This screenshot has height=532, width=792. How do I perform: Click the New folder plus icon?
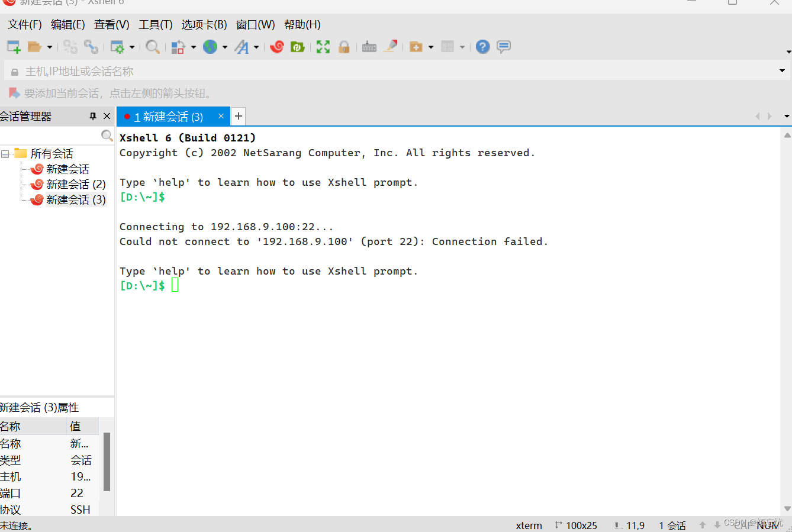[x=416, y=47]
